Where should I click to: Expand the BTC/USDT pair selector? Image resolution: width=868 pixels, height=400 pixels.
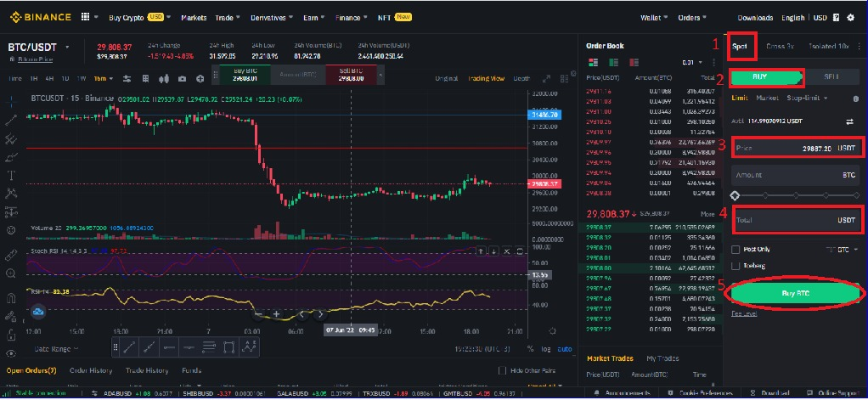pyautogui.click(x=68, y=47)
